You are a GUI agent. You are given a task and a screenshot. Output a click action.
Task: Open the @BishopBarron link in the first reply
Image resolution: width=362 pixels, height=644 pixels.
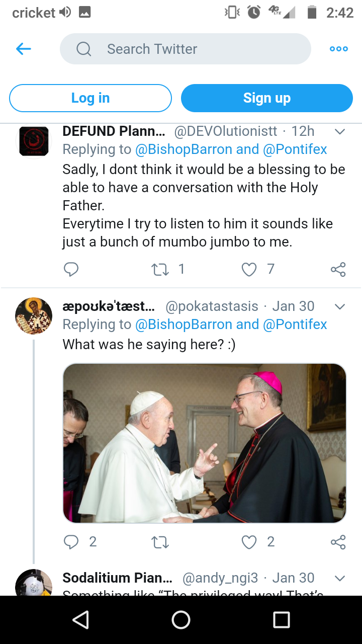184,149
